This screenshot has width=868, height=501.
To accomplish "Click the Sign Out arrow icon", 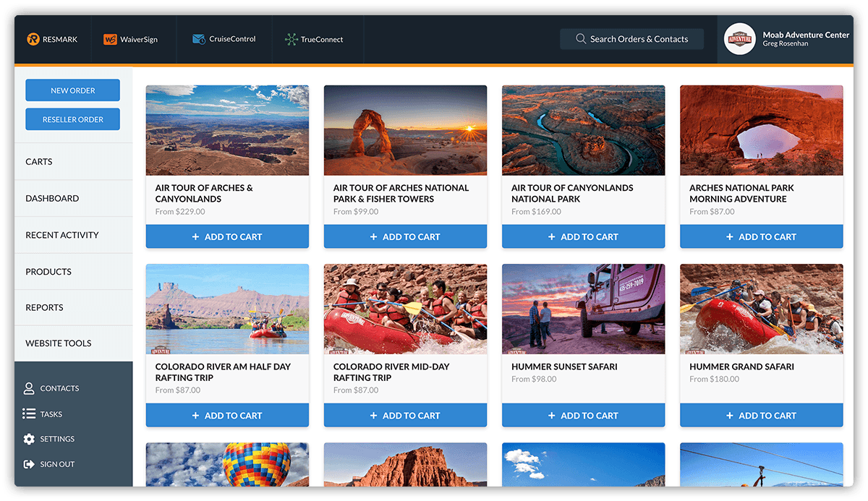I will pyautogui.click(x=29, y=464).
